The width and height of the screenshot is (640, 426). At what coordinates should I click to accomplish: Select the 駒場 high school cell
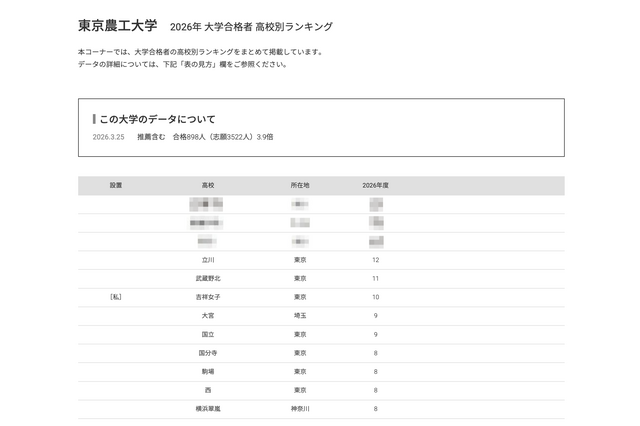(208, 371)
